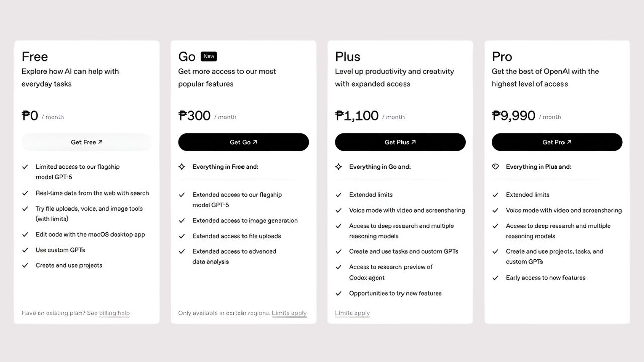Select the Get Pro button
This screenshot has height=362, width=644.
coord(557,142)
